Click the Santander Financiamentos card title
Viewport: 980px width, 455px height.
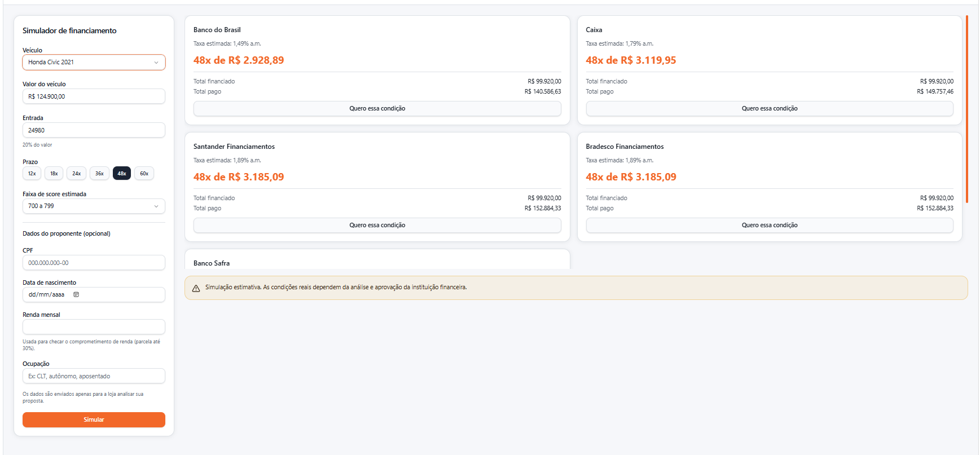[234, 147]
